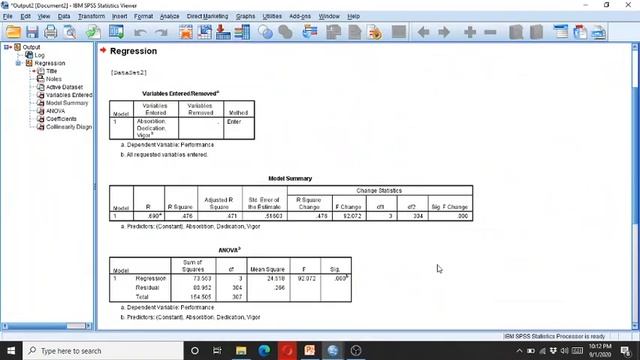
Task: Open Microsoft Edge from taskbar
Action: click(x=264, y=351)
